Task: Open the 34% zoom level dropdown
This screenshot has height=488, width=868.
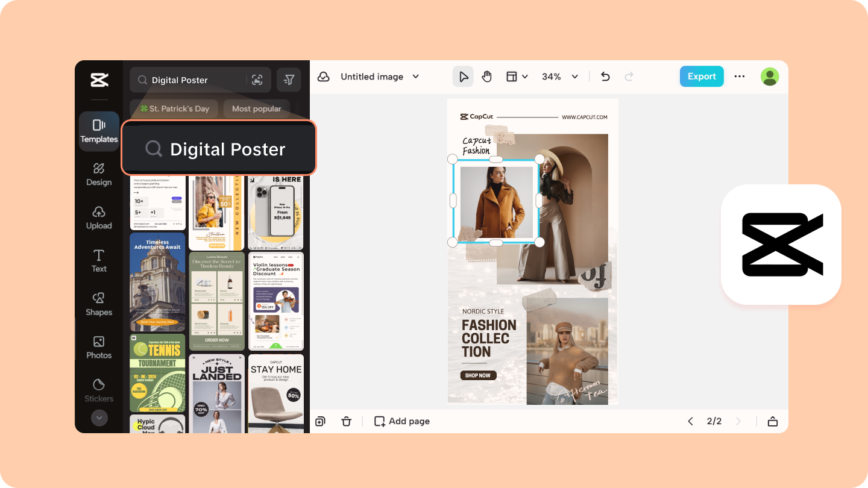Action: [x=559, y=77]
